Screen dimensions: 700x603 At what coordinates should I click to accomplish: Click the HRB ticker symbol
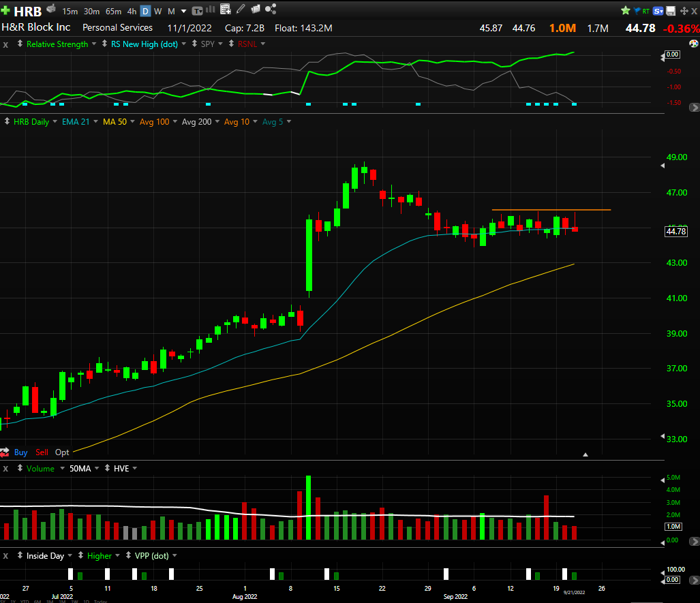click(x=28, y=11)
